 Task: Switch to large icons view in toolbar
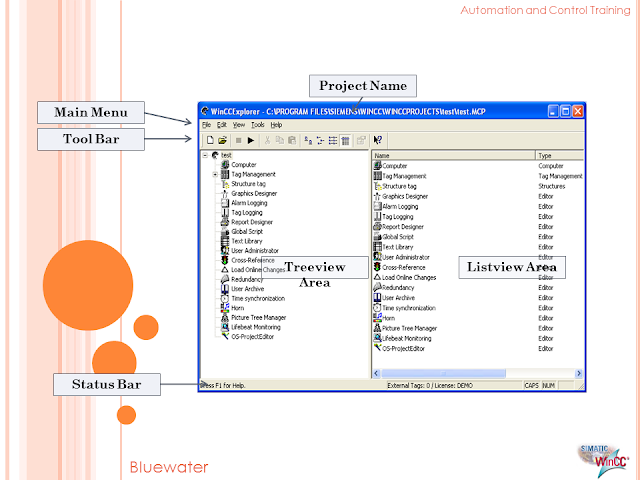(x=308, y=140)
